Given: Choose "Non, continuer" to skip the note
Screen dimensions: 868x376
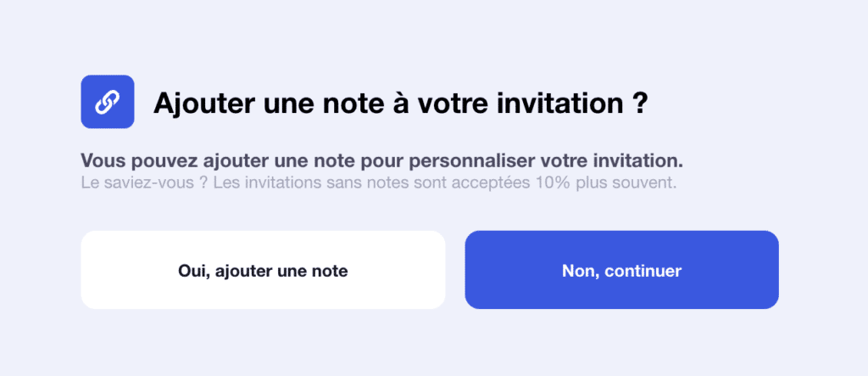Looking at the screenshot, I should [621, 270].
